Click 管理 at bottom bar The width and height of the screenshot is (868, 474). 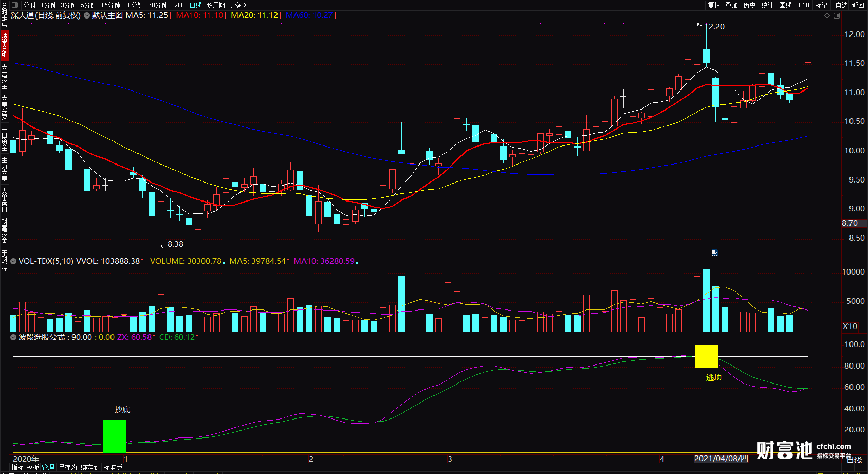pyautogui.click(x=48, y=467)
